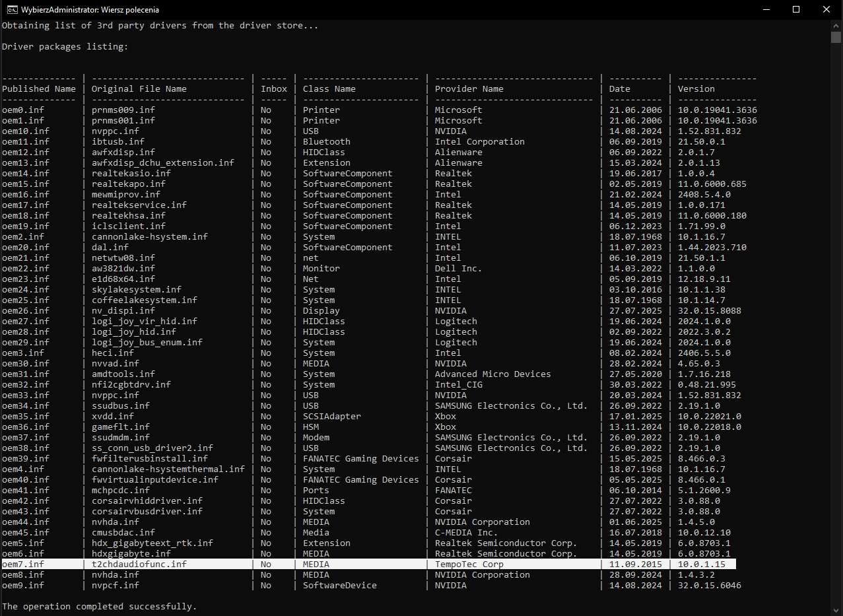Click gameflt.inf file name
The image size is (843, 616).
[x=121, y=427]
